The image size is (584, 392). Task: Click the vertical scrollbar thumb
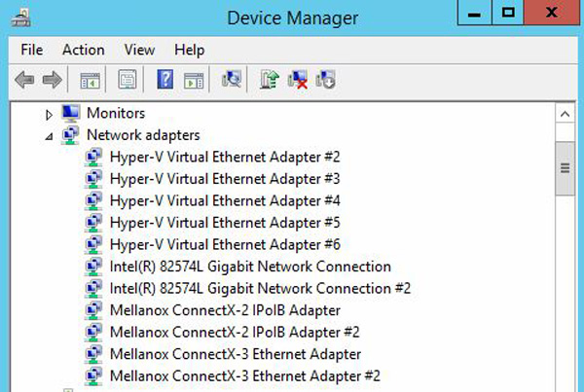(563, 167)
